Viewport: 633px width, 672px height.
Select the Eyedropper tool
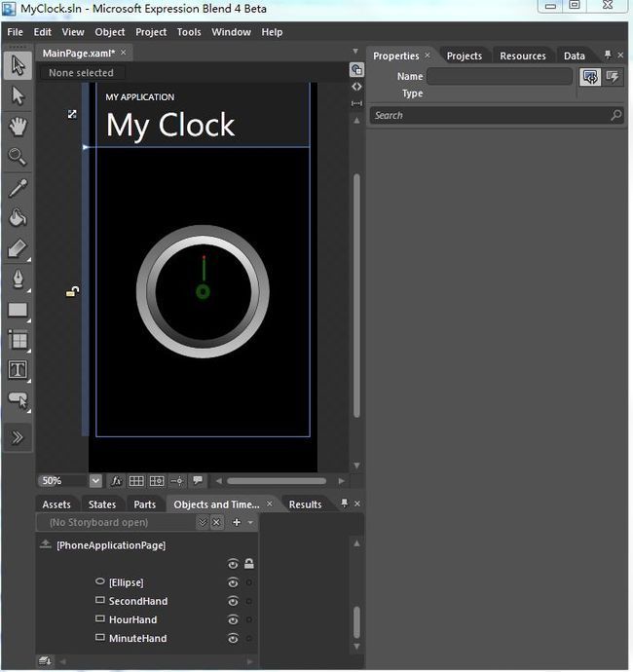pyautogui.click(x=18, y=188)
